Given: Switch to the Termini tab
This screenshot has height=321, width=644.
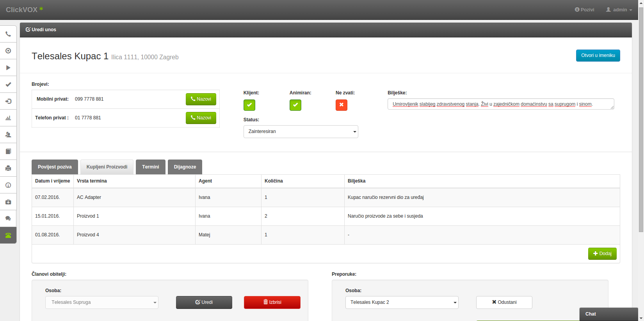Looking at the screenshot, I should 150,167.
